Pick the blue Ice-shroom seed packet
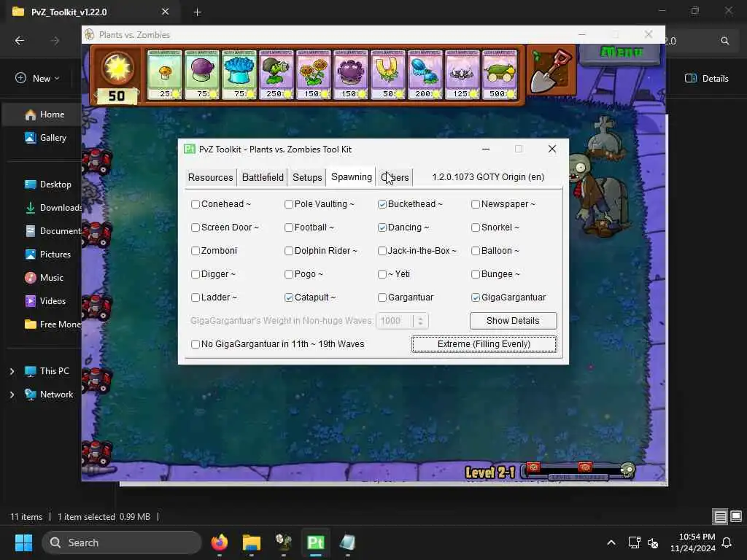The height and width of the screenshot is (560, 747). (x=239, y=74)
